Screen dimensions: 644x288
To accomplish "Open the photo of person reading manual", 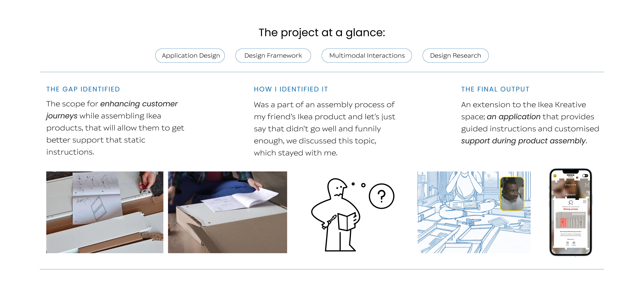I will pos(228,212).
